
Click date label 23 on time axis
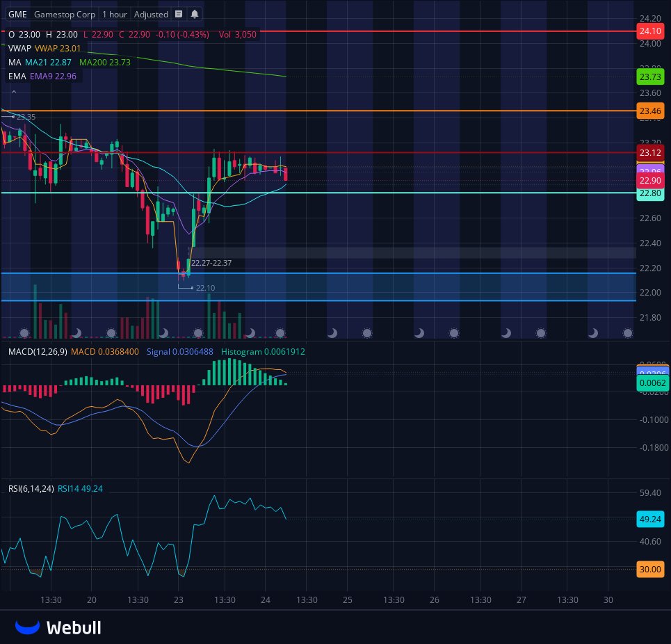coord(179,600)
